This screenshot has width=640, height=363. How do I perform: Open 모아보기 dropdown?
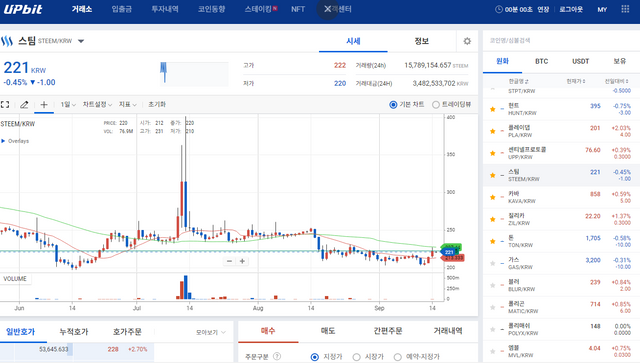point(211,332)
